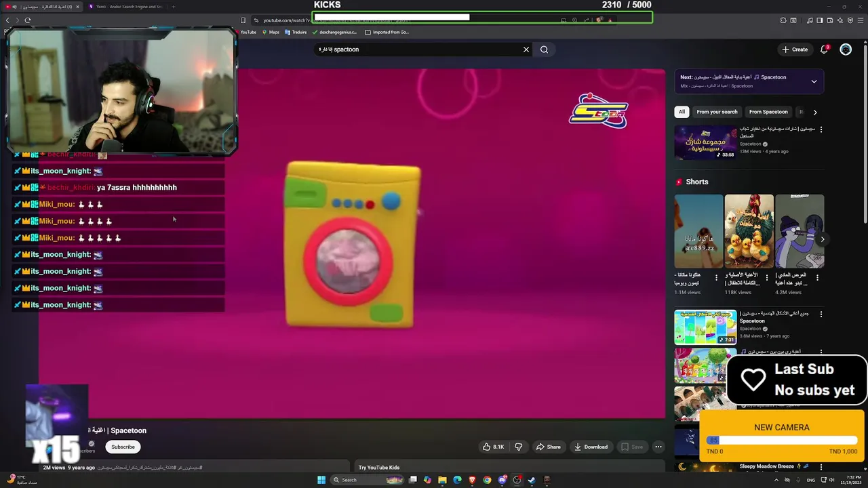The width and height of the screenshot is (868, 488).
Task: Open options for the 7:31 video
Action: [x=821, y=314]
